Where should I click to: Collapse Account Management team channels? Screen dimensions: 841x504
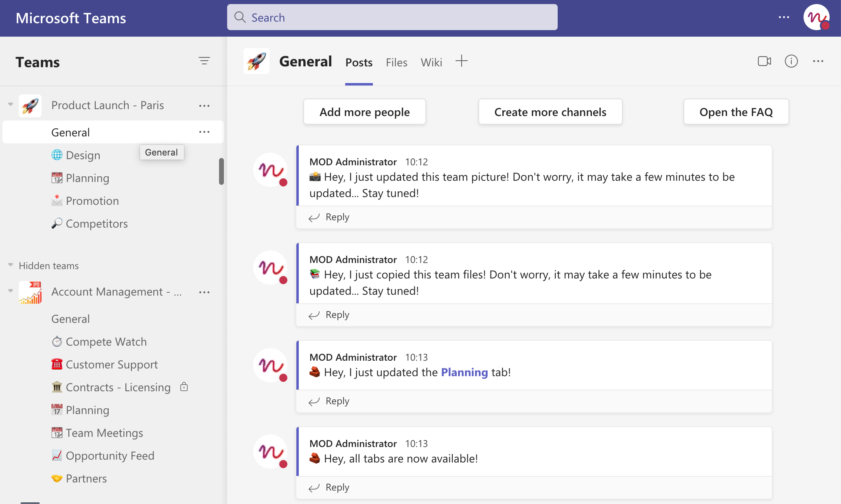click(11, 291)
